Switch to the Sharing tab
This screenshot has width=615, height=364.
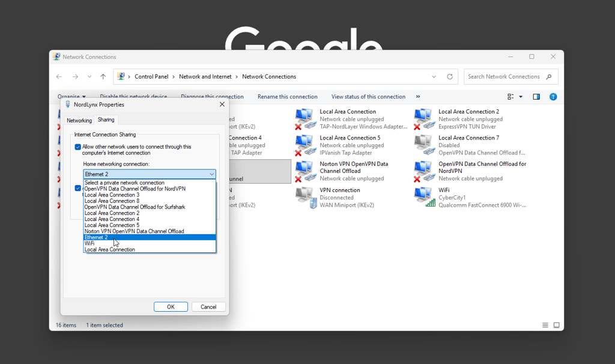click(x=106, y=120)
